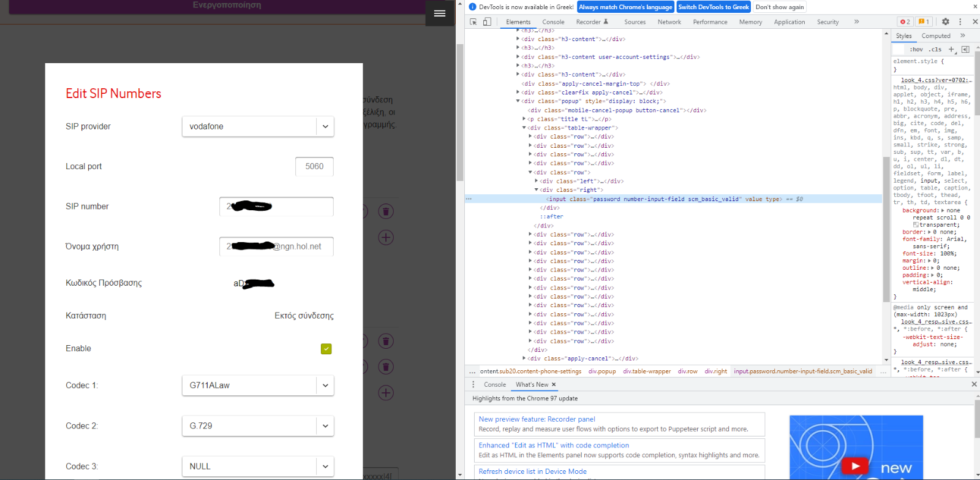Switch to the Computed styles tab

pos(936,36)
